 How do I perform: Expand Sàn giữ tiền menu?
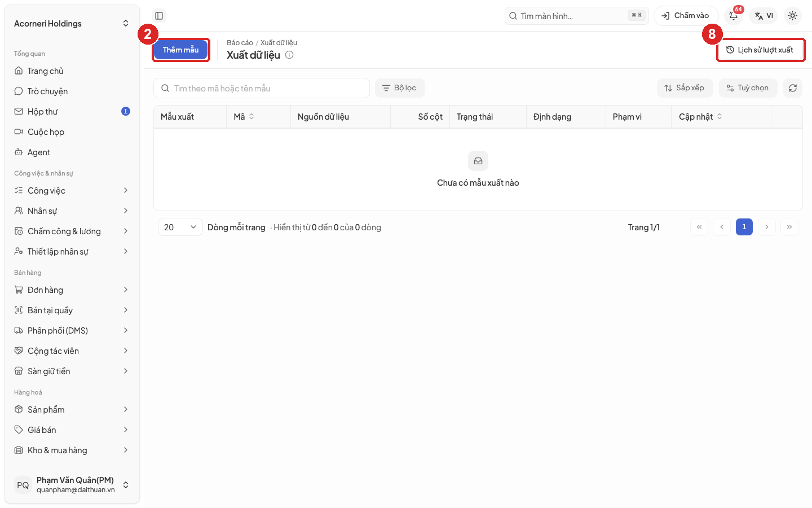[x=72, y=371]
